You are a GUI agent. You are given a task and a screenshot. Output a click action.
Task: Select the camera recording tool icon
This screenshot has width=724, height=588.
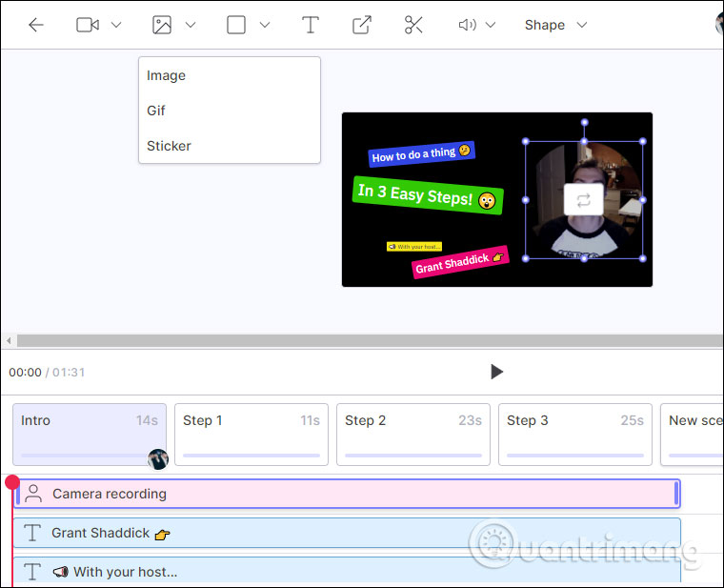tap(88, 26)
